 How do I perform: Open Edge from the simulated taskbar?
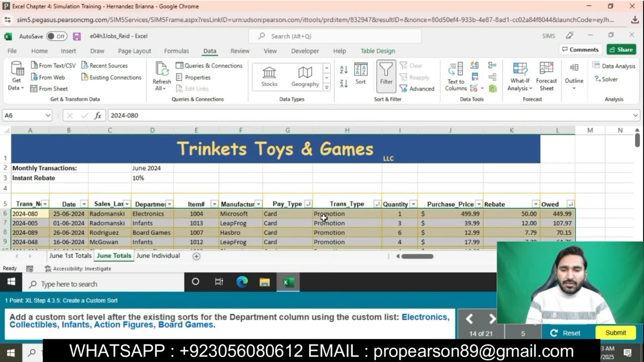click(243, 282)
